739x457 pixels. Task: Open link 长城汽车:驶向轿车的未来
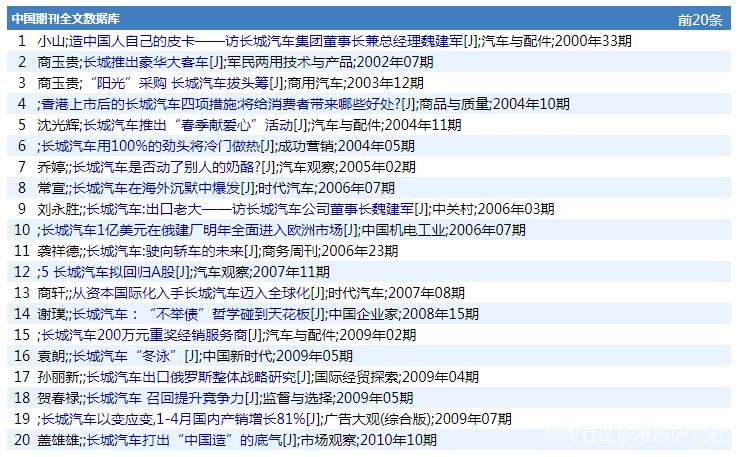point(164,251)
